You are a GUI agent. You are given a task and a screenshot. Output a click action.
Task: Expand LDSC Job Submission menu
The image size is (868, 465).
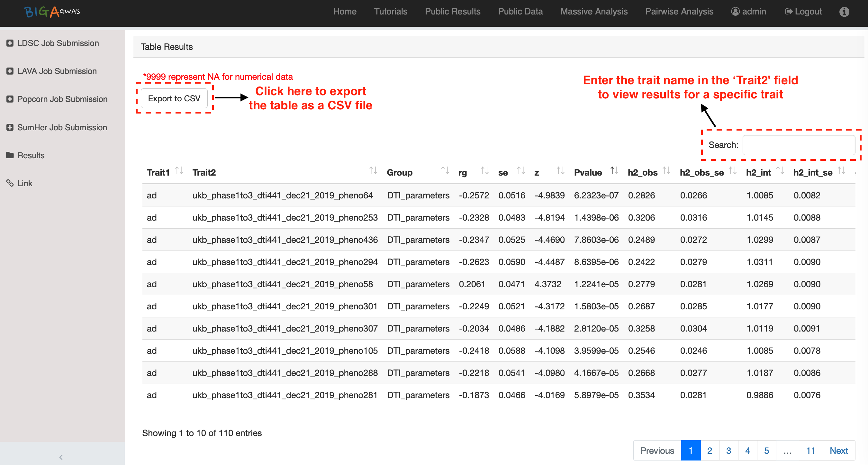(10, 43)
